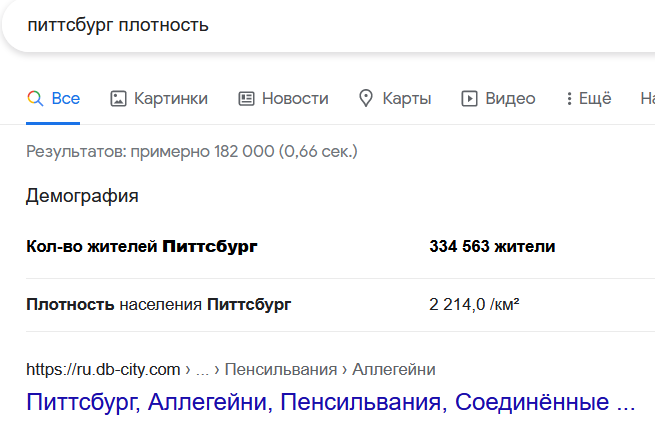Click the search field with питтсбург плотность
Image resolution: width=655 pixels, height=425 pixels.
tap(330, 26)
